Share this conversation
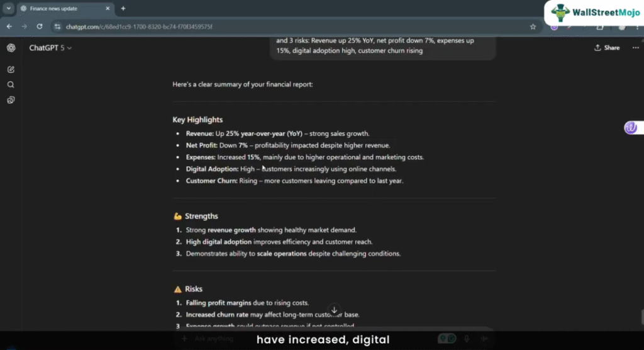This screenshot has width=644, height=350. point(607,48)
